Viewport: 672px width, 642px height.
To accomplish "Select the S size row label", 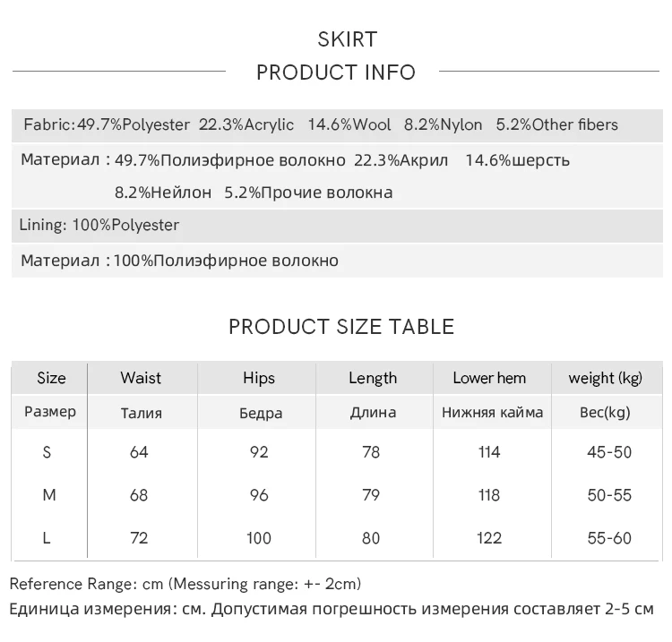I will (x=47, y=452).
